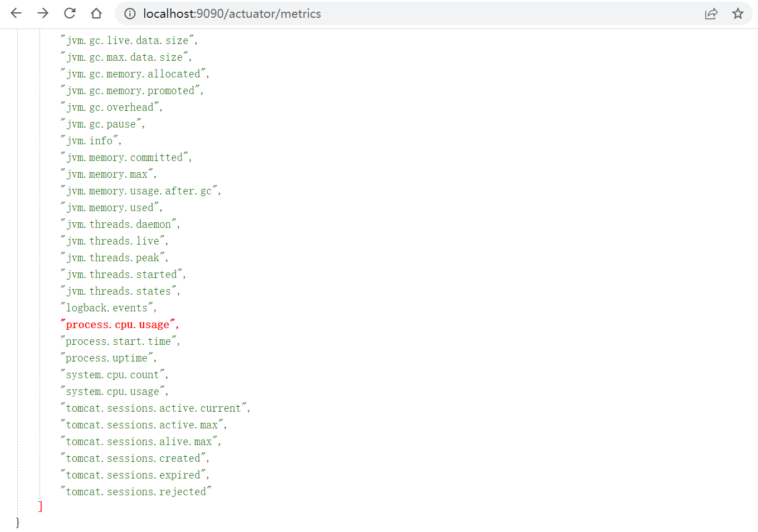758x532 pixels.
Task: Bookmark this page with the star
Action: click(738, 13)
